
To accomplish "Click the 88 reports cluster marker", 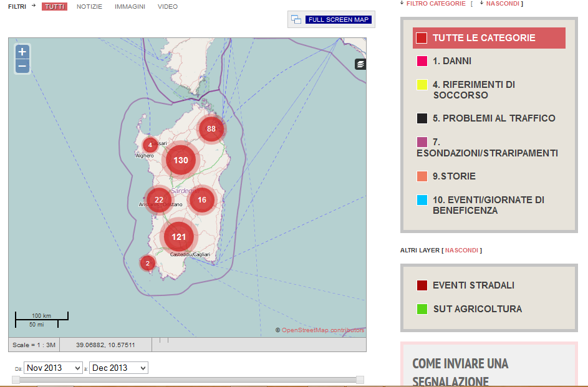I will click(211, 129).
